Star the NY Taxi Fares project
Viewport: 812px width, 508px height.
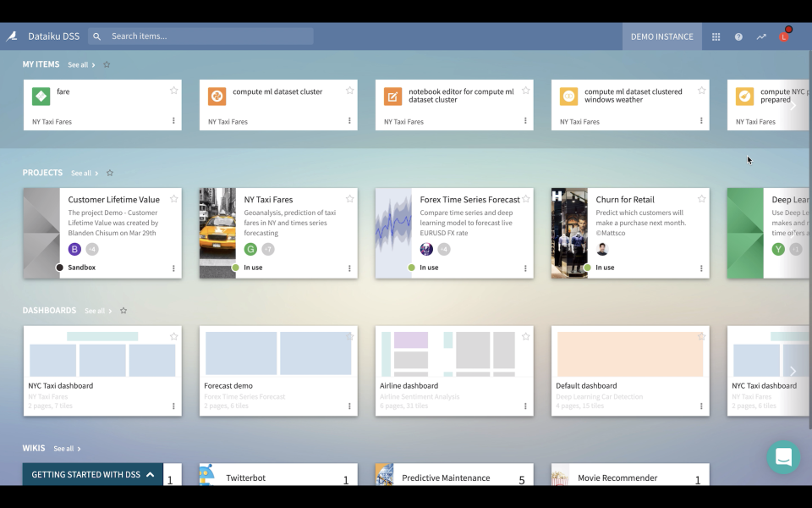click(349, 199)
